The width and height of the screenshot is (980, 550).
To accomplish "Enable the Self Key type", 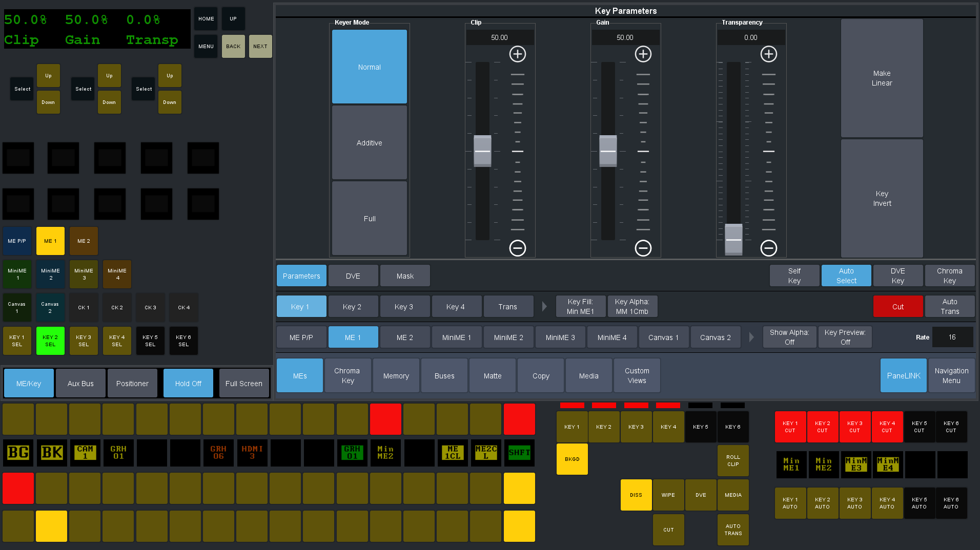I will tap(794, 276).
